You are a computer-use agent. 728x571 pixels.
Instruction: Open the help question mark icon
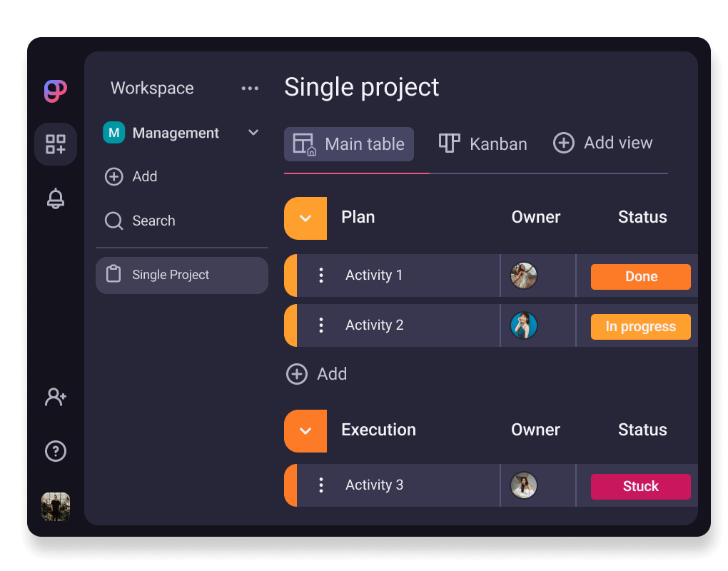point(56,451)
